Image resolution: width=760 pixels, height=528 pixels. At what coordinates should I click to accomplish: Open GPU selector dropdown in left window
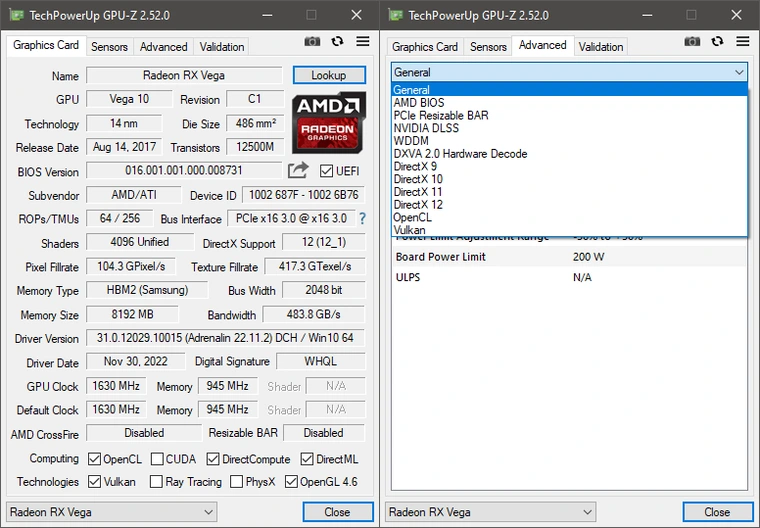111,512
